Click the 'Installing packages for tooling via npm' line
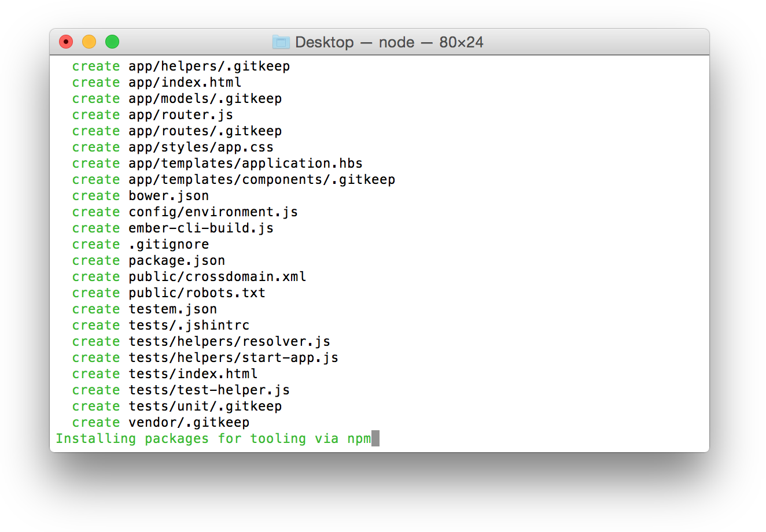This screenshot has width=766, height=532. [x=213, y=438]
